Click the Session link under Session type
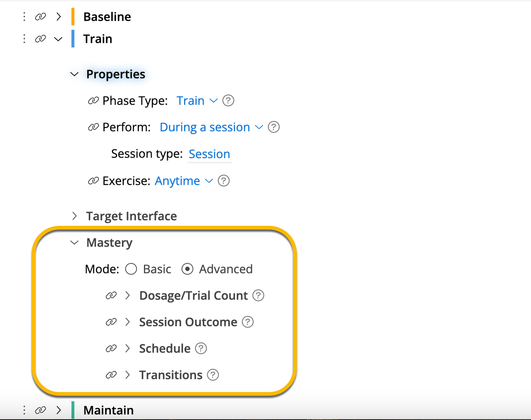The height and width of the screenshot is (420, 531). click(209, 153)
